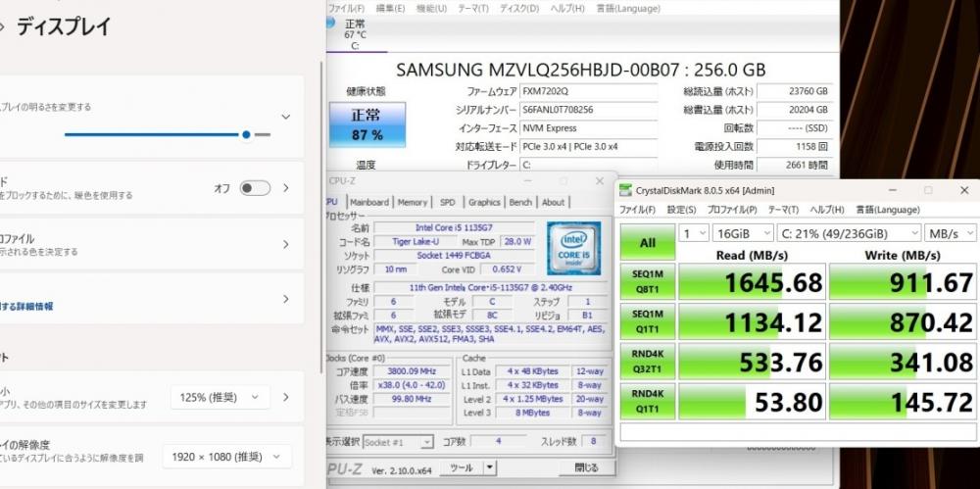Run the RND4K Q1T1 test button
The width and height of the screenshot is (980, 489).
pyautogui.click(x=648, y=402)
